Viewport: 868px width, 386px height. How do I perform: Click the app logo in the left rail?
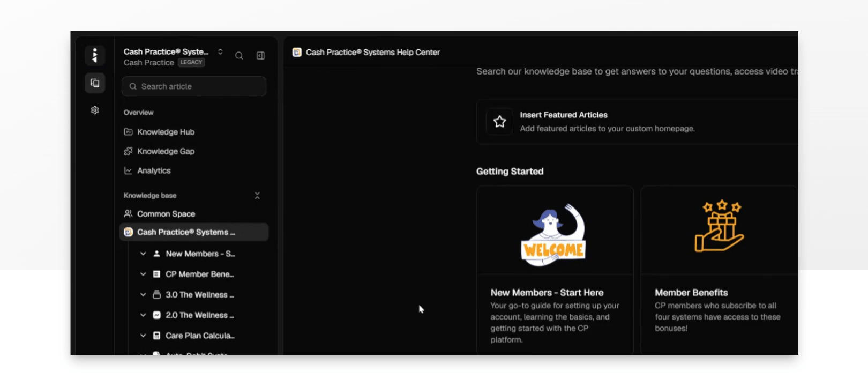pos(95,55)
